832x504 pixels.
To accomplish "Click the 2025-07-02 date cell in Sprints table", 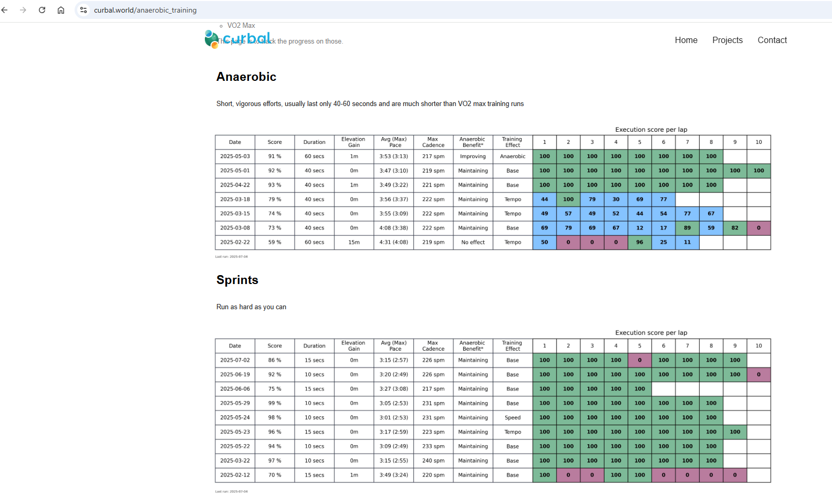I will click(x=235, y=360).
